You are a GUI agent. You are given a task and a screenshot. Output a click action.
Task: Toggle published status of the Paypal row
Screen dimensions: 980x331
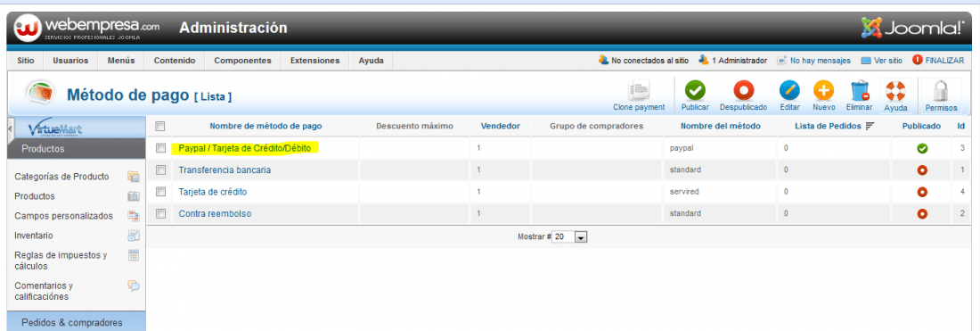(921, 148)
